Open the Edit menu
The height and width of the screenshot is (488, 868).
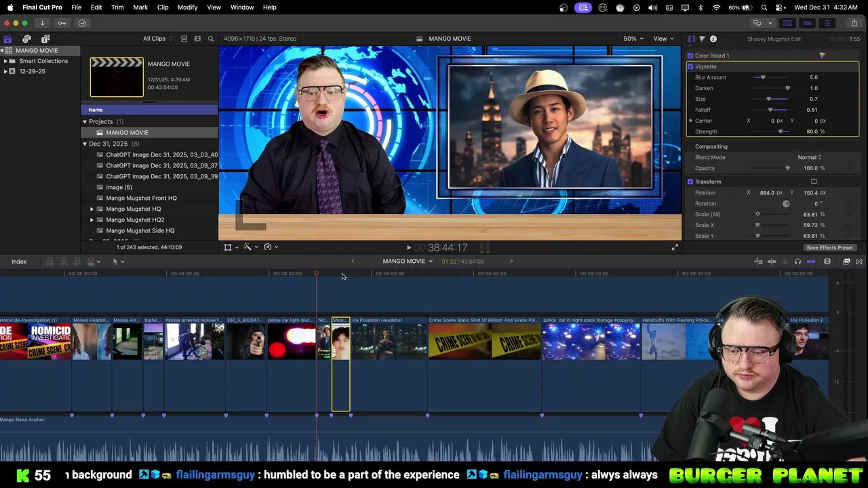coord(96,7)
